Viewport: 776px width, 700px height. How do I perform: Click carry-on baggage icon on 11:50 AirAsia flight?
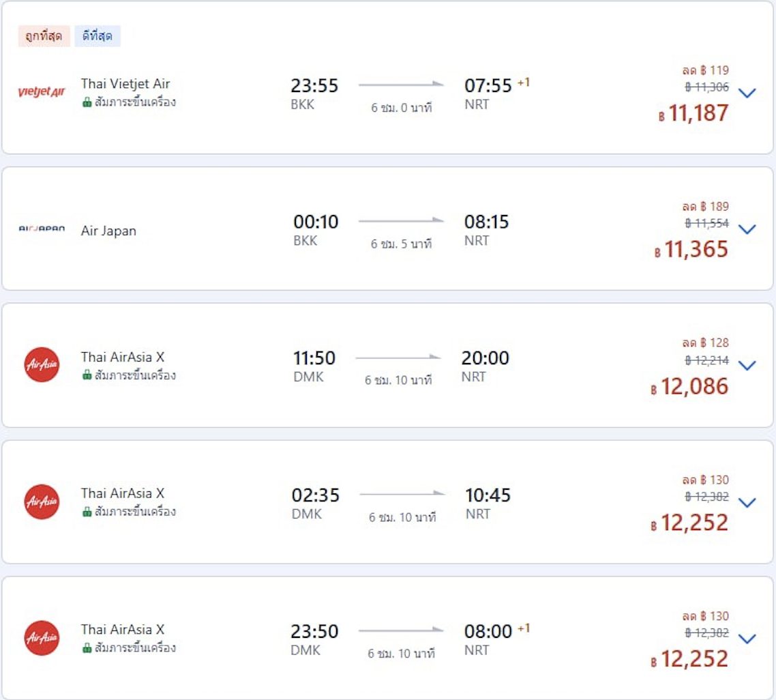[87, 375]
